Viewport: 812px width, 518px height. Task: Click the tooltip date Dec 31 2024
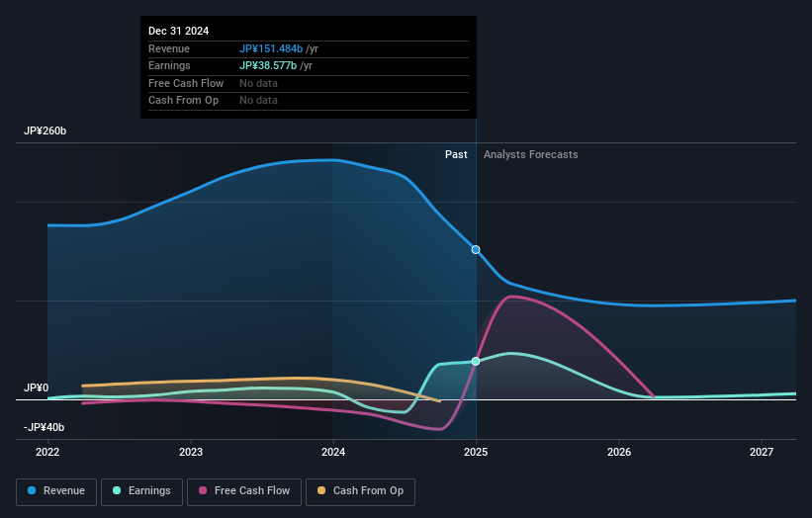point(179,31)
